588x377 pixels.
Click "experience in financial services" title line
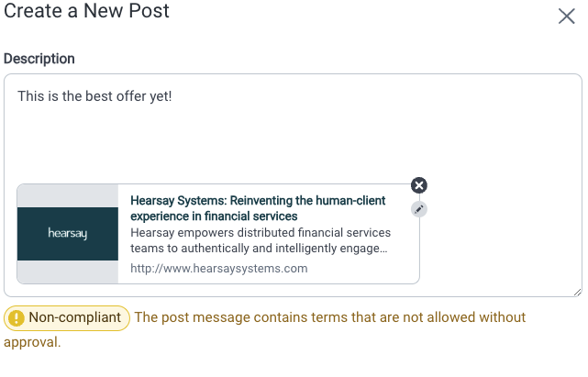pyautogui.click(x=214, y=216)
